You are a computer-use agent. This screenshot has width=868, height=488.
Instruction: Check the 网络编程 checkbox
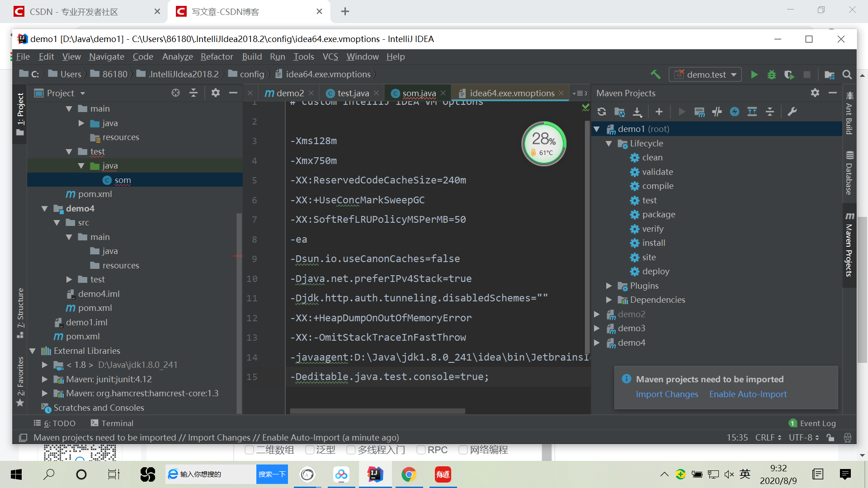pos(463,450)
